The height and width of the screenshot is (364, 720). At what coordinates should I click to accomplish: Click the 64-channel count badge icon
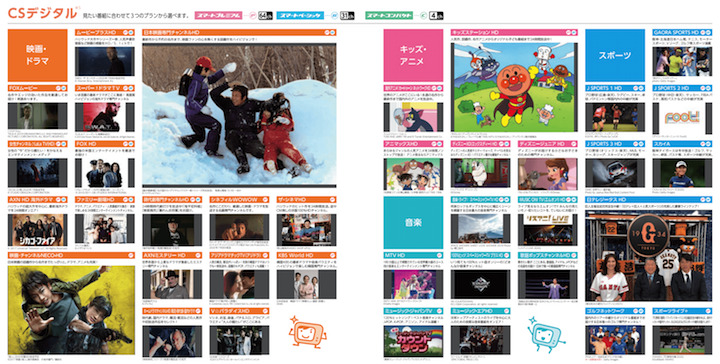[x=265, y=15]
